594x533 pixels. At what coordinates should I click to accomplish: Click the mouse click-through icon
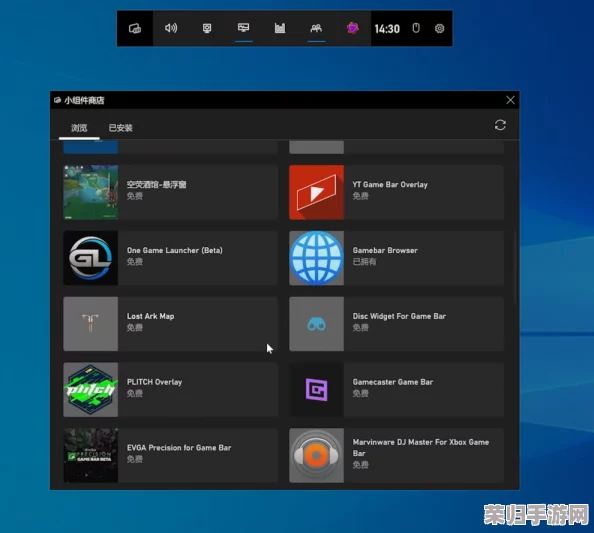[x=416, y=28]
